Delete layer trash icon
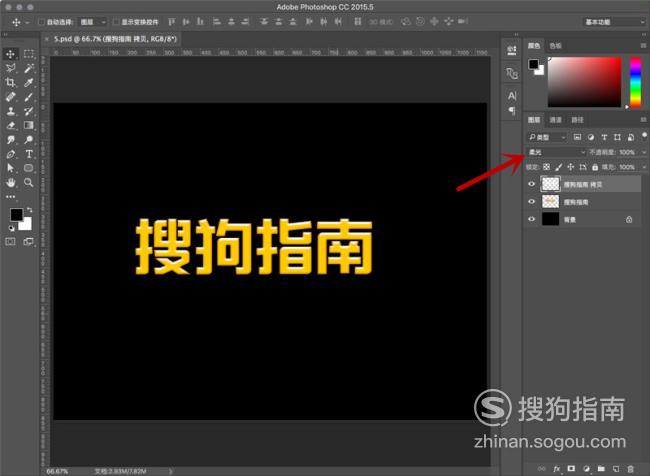Viewport: 650px width, 476px height. [x=630, y=469]
